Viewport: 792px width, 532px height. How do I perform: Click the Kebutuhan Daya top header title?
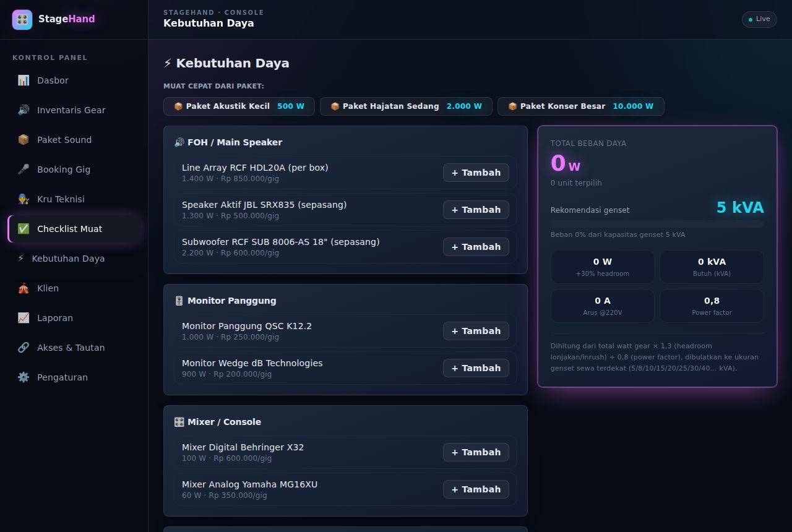click(209, 24)
